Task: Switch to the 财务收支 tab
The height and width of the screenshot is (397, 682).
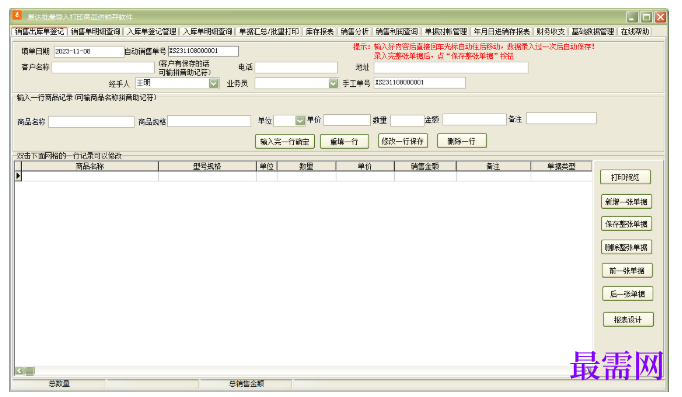Action: [x=550, y=31]
